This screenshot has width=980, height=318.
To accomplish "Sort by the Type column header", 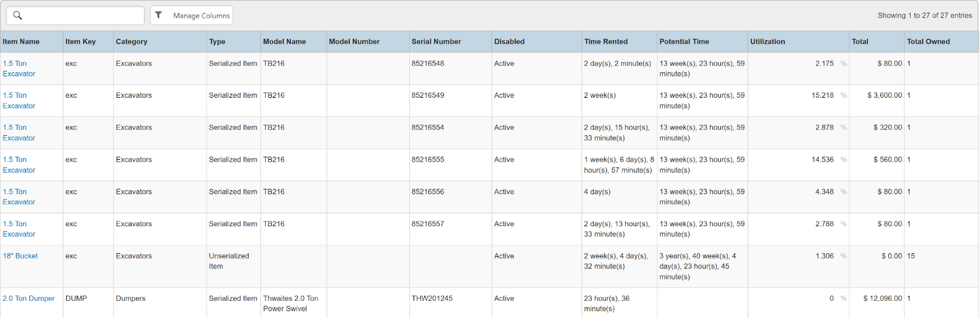I will (217, 42).
